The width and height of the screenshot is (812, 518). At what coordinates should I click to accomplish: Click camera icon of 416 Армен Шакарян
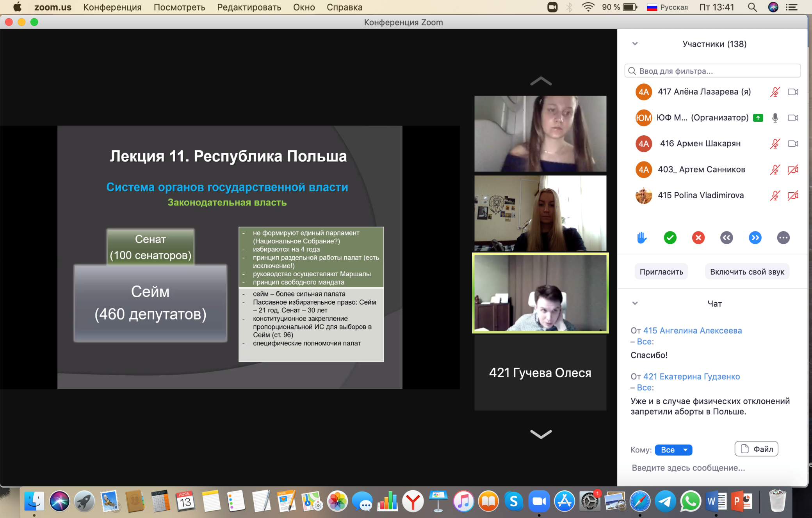tap(793, 144)
